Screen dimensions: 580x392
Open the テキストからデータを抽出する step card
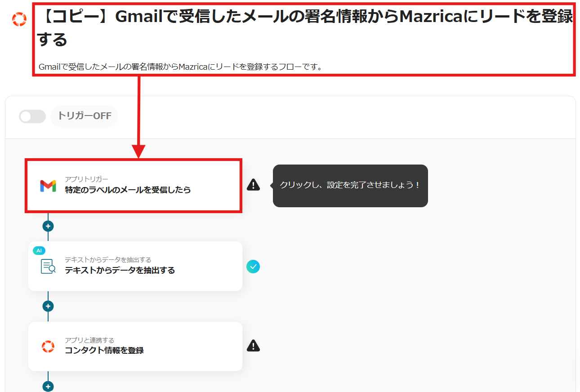[135, 266]
